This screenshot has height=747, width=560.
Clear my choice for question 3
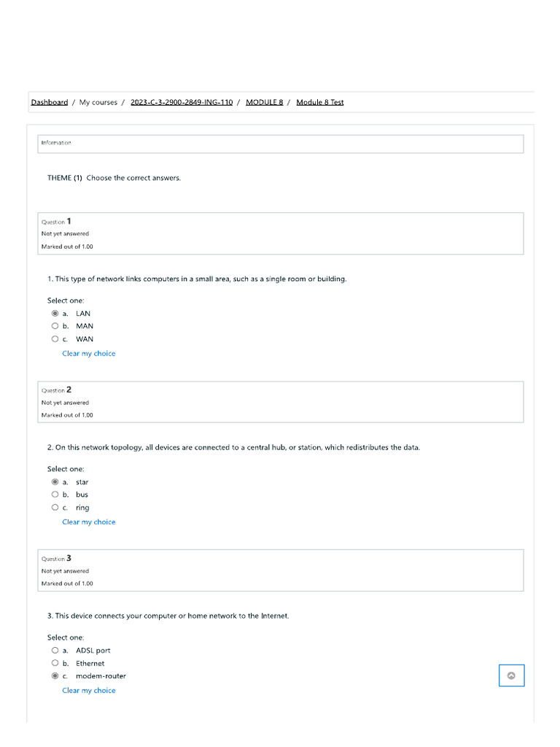point(89,691)
